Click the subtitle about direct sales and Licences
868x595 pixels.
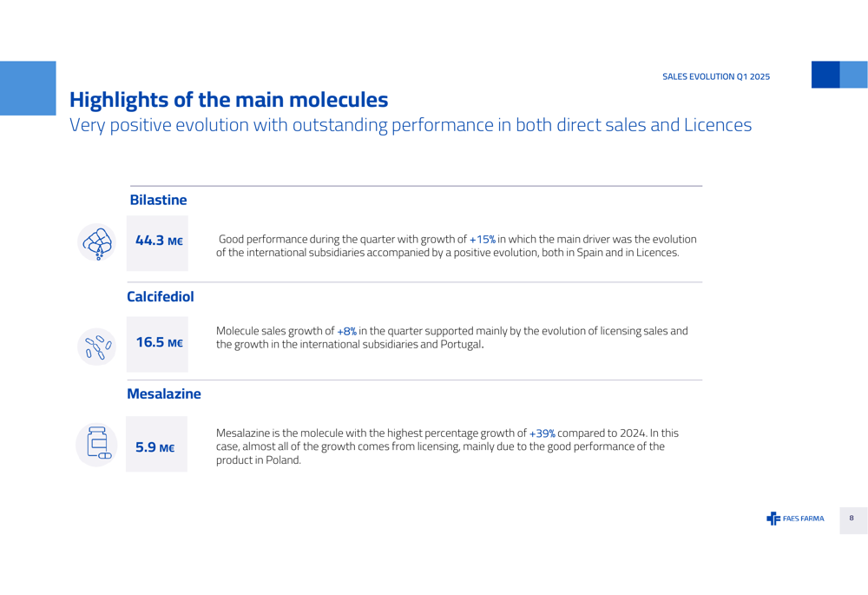pyautogui.click(x=411, y=125)
